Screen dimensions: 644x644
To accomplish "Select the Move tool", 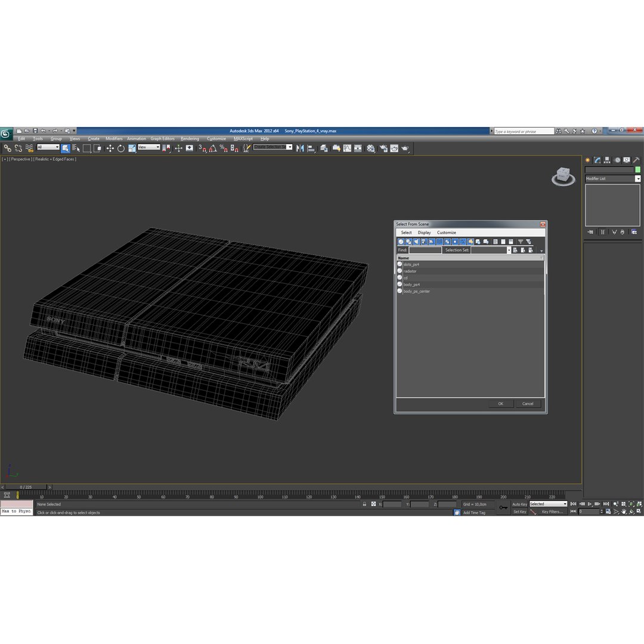I will tap(110, 148).
